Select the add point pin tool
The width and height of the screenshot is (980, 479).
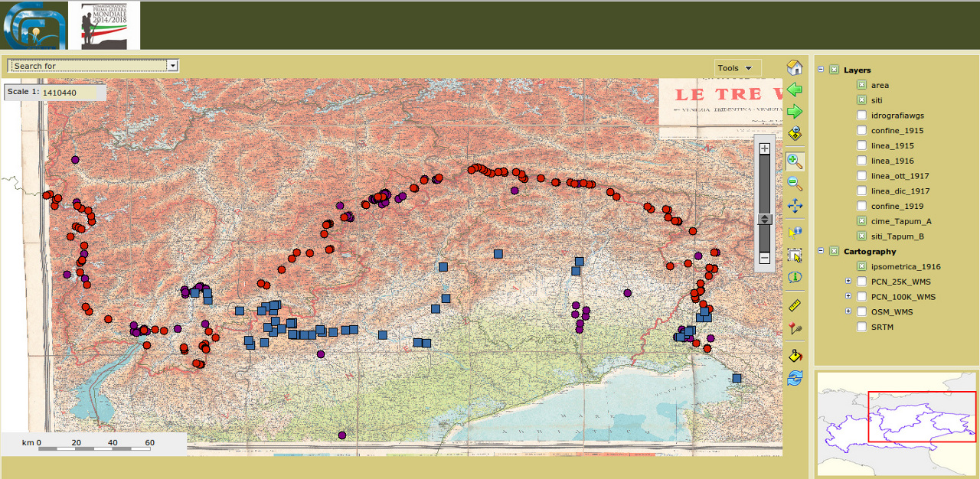coord(795,328)
